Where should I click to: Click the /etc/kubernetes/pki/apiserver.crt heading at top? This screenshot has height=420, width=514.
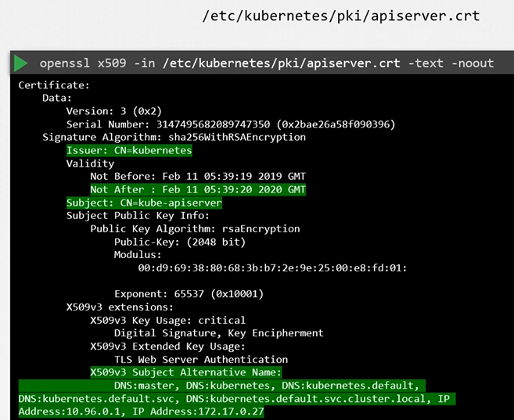(340, 16)
